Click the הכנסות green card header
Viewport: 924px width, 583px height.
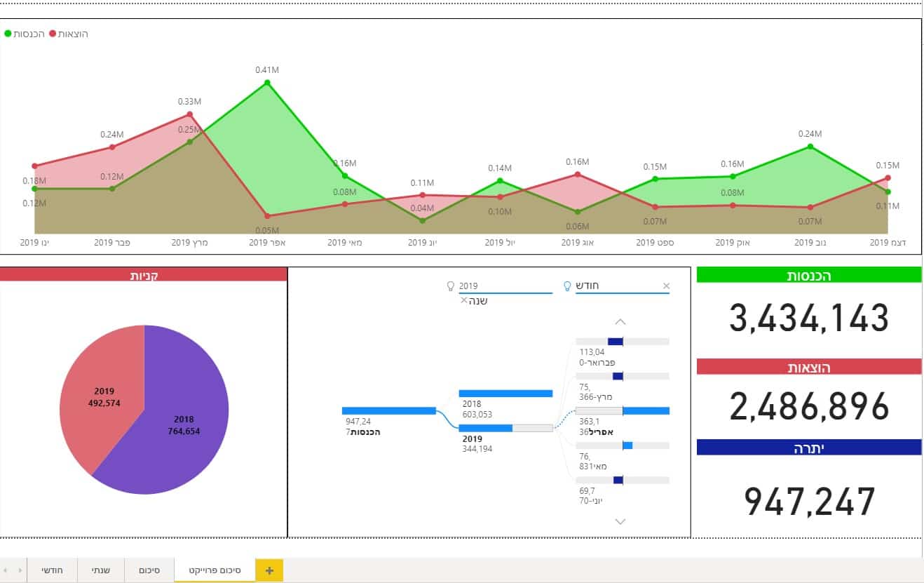[x=809, y=276]
